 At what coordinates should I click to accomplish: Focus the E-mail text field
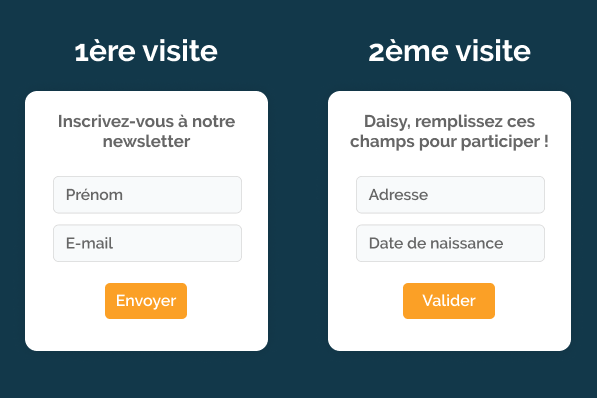tap(147, 243)
